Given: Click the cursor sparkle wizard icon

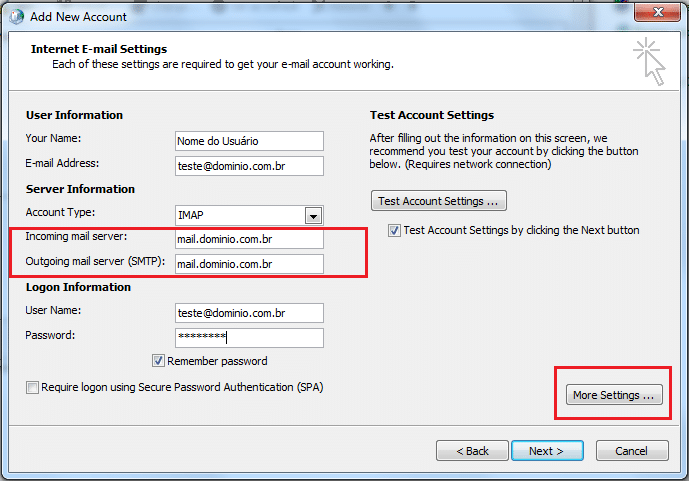Looking at the screenshot, I should click(x=649, y=61).
